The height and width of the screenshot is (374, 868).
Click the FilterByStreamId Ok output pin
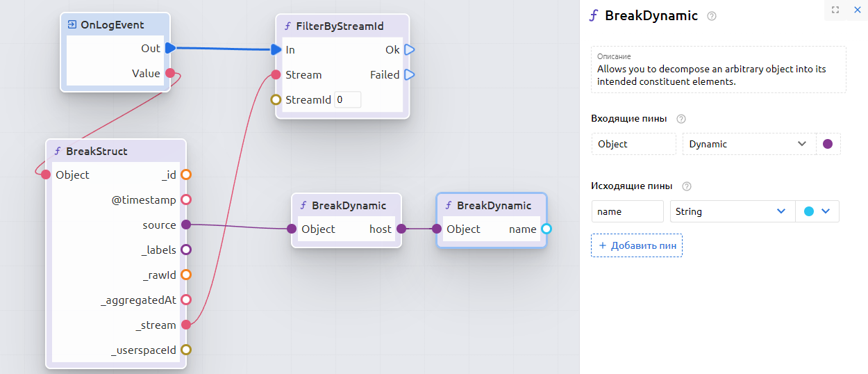coord(410,49)
